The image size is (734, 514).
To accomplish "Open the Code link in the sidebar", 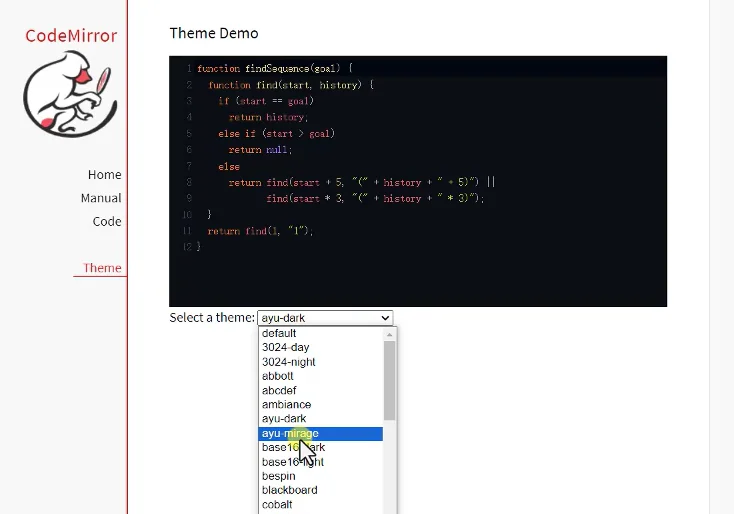I will coord(107,221).
